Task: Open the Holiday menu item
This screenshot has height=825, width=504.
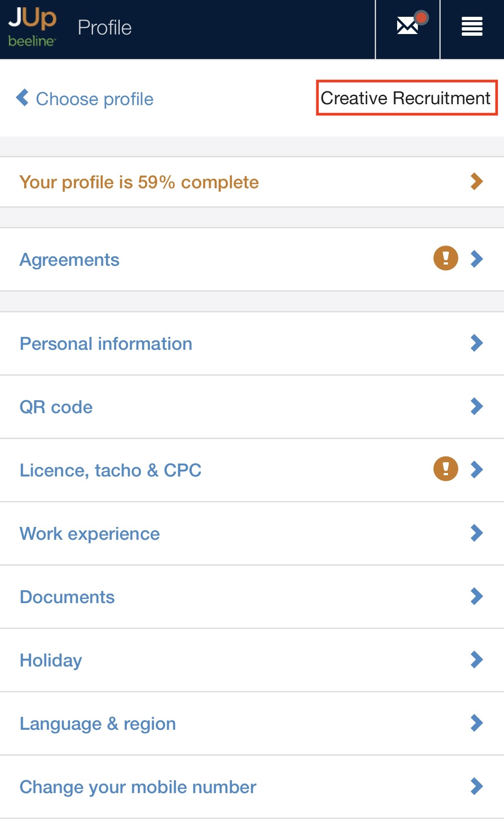Action: click(51, 660)
